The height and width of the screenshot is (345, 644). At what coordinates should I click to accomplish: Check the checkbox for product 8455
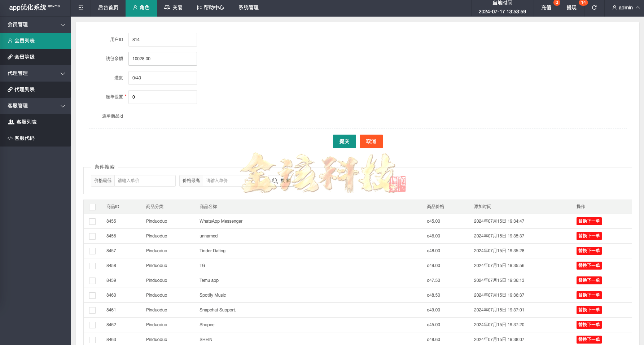(x=92, y=221)
